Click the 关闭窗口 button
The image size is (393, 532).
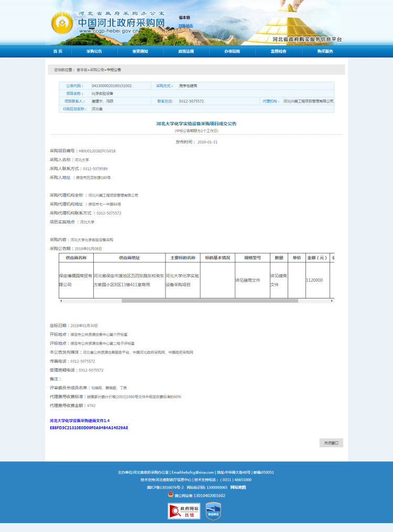[x=331, y=443]
